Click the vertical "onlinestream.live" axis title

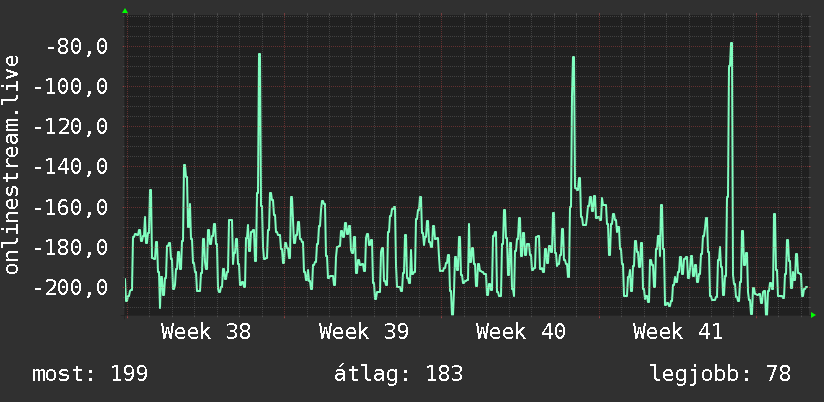pyautogui.click(x=12, y=164)
